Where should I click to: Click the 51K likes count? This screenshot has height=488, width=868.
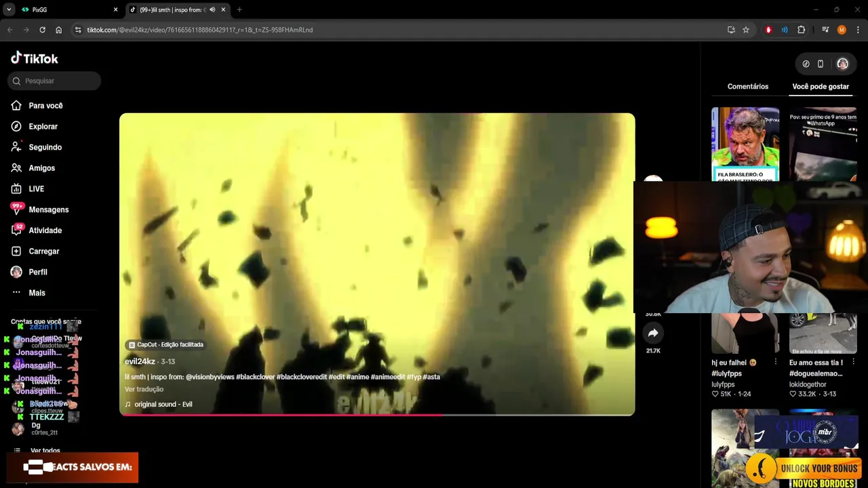click(721, 394)
